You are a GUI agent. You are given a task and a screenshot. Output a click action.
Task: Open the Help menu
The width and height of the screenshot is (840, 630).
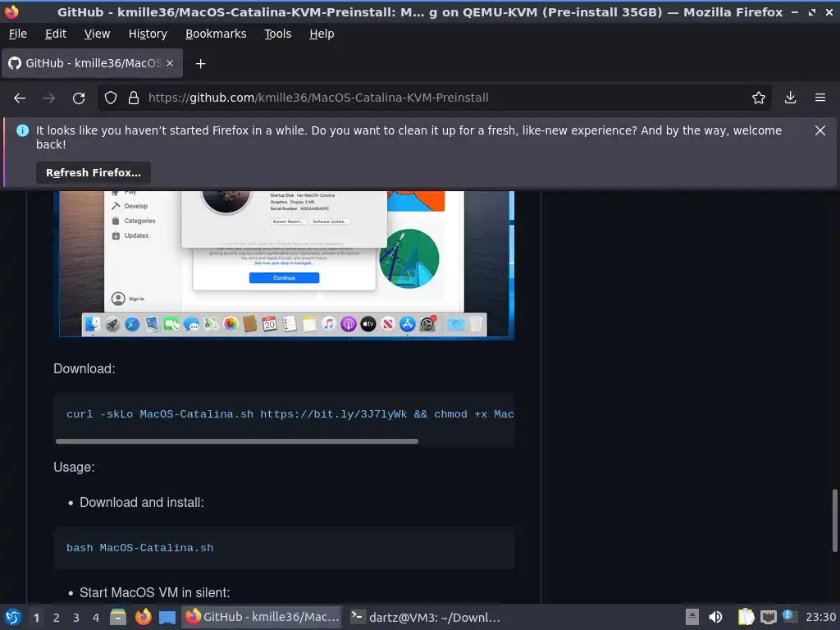pos(322,34)
